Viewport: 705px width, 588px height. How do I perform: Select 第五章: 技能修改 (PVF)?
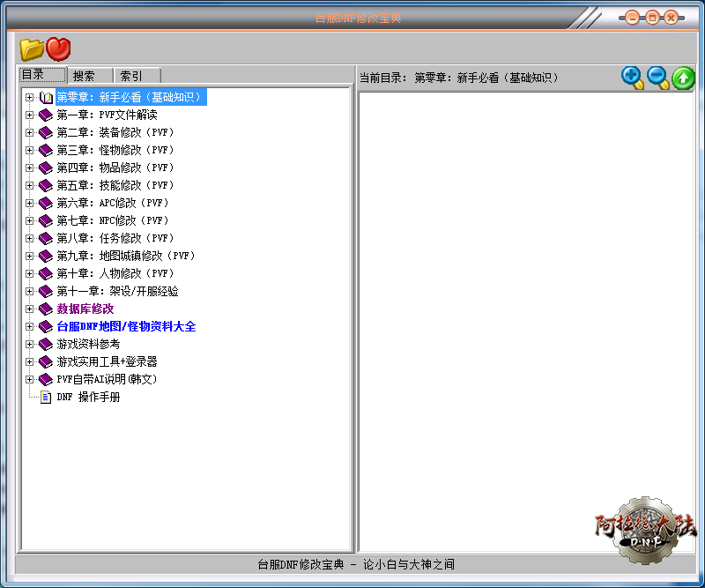115,185
